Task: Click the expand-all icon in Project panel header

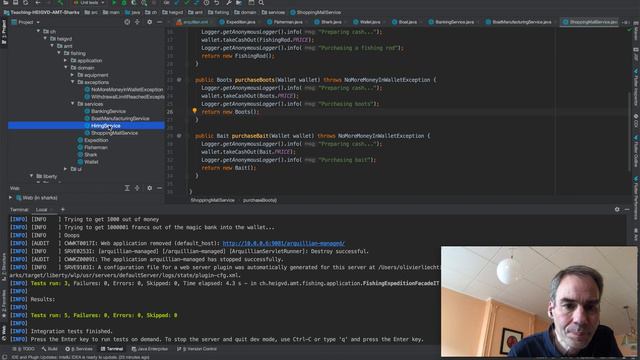Action: (137, 22)
